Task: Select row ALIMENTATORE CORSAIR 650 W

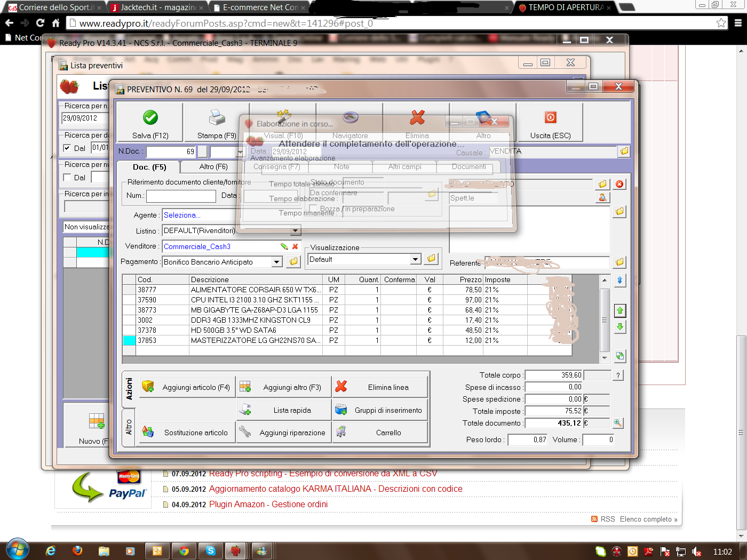Action: click(x=347, y=290)
